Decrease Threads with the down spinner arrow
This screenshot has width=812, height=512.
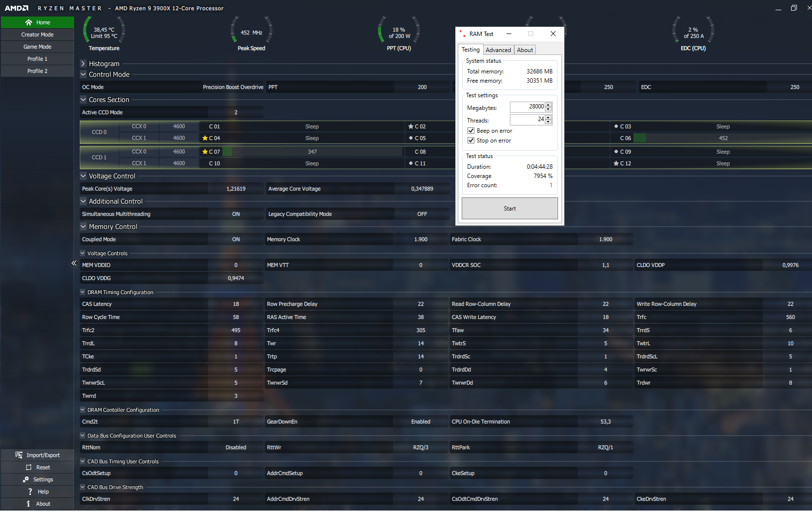(548, 122)
